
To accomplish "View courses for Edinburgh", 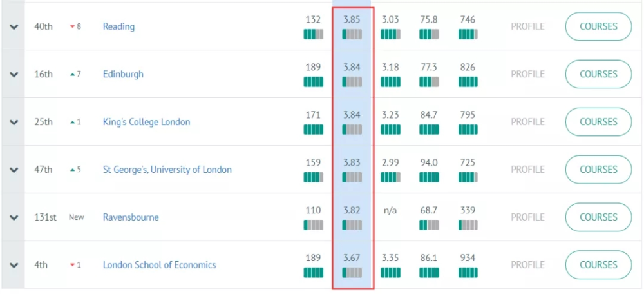I will pyautogui.click(x=598, y=74).
